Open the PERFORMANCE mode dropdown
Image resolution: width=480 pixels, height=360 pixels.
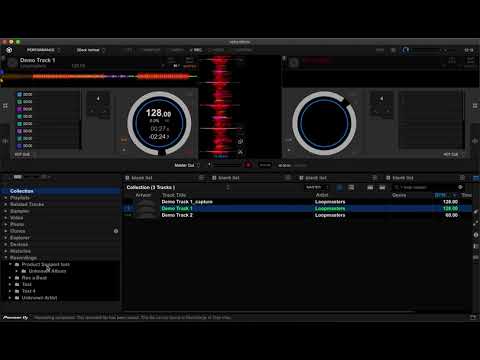43,50
